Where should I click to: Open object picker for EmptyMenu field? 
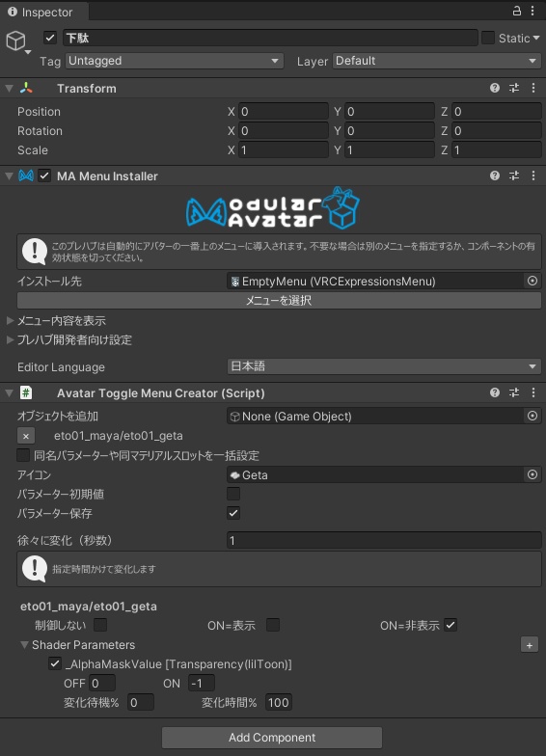click(532, 281)
